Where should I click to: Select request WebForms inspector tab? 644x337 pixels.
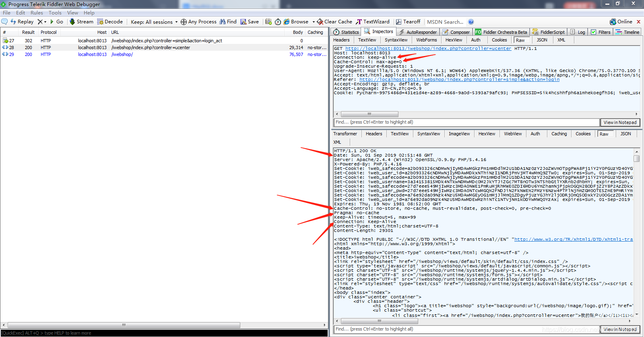pos(426,40)
